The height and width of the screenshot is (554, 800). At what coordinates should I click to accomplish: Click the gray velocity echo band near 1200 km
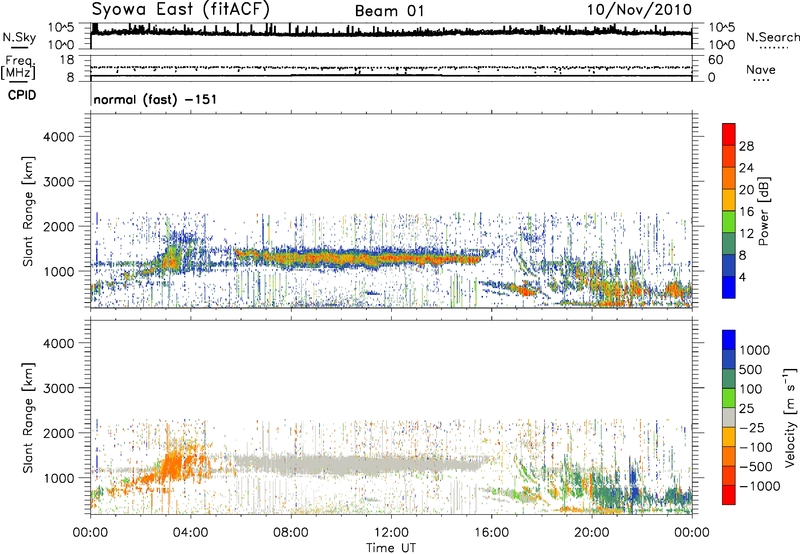point(357,464)
